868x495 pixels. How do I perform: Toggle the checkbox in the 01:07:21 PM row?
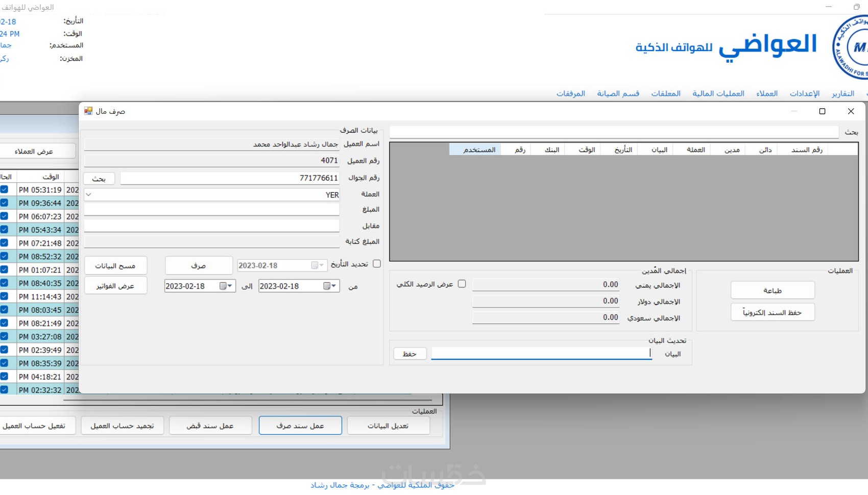[x=4, y=269]
